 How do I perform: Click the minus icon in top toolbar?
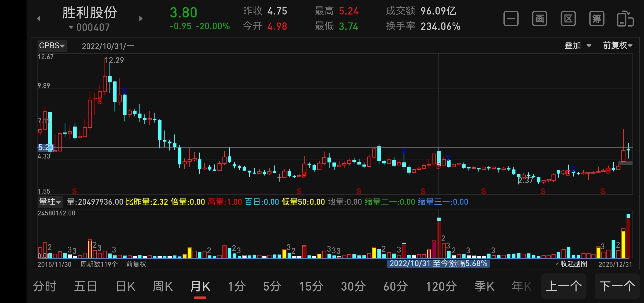click(511, 19)
